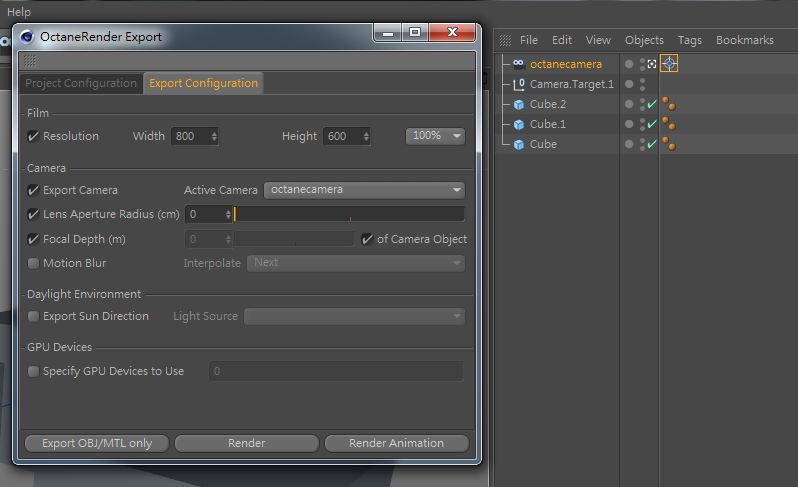Click the Cube.1 cube icon
The image size is (798, 487).
point(519,124)
